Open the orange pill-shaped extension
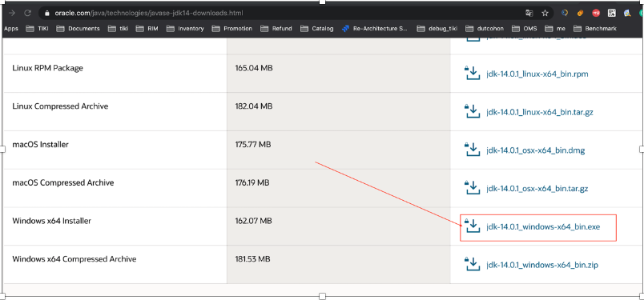 pyautogui.click(x=581, y=13)
